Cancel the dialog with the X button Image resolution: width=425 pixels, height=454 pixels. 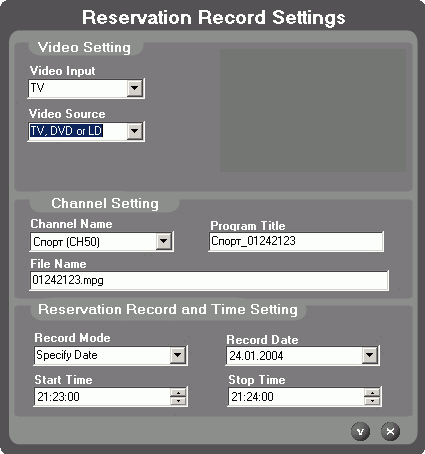[390, 432]
